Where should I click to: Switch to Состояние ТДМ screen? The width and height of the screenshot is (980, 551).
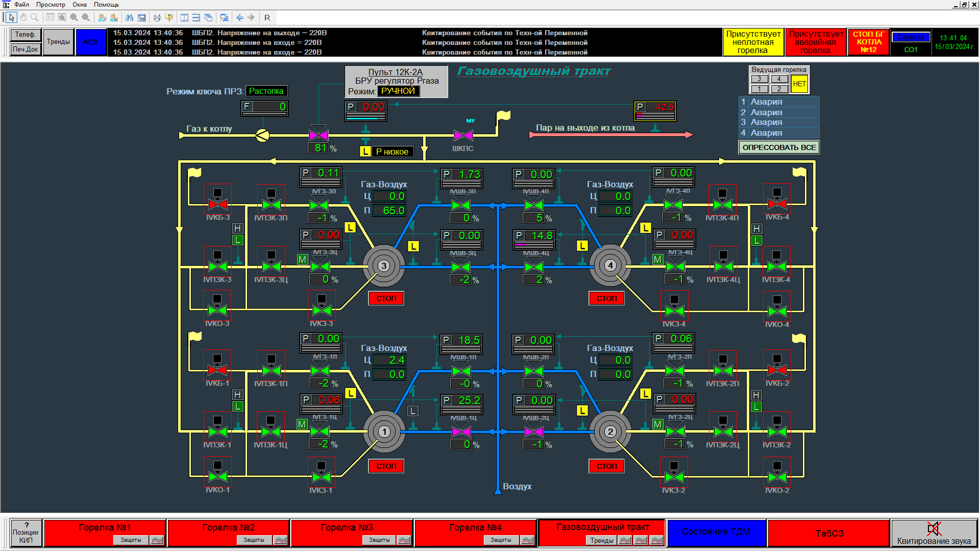716,532
